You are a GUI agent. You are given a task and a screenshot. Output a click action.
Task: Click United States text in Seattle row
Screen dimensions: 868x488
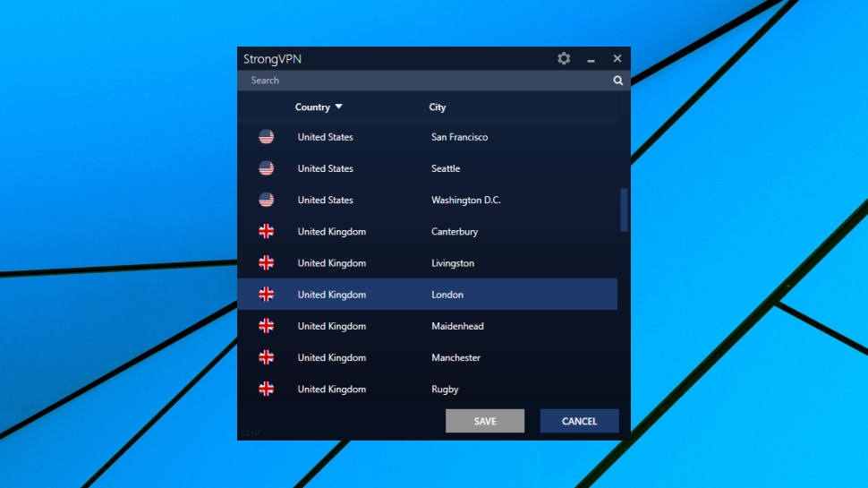tap(326, 168)
